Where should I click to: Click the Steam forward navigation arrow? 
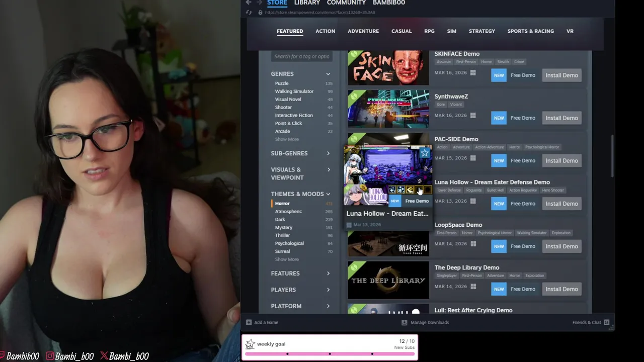coord(260,3)
